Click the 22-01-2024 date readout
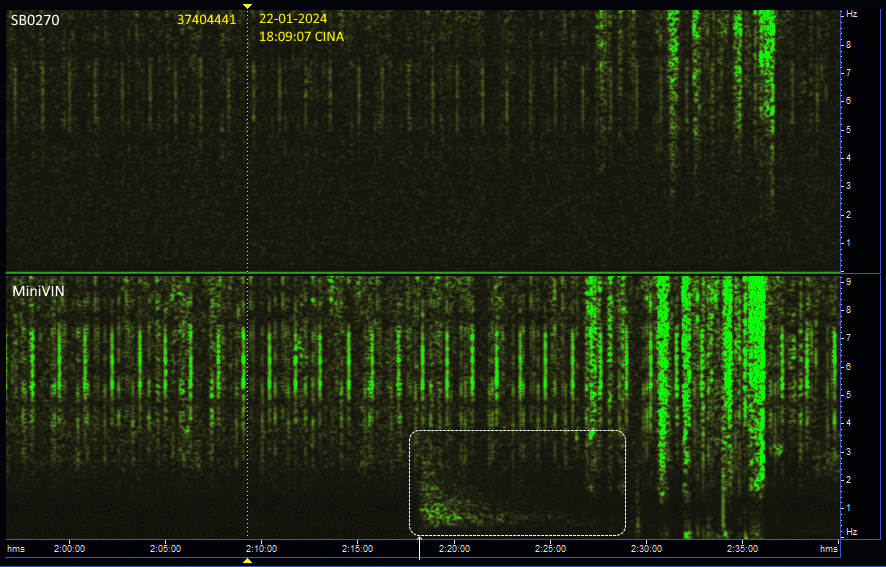Viewport: 886px width, 567px height. [292, 18]
